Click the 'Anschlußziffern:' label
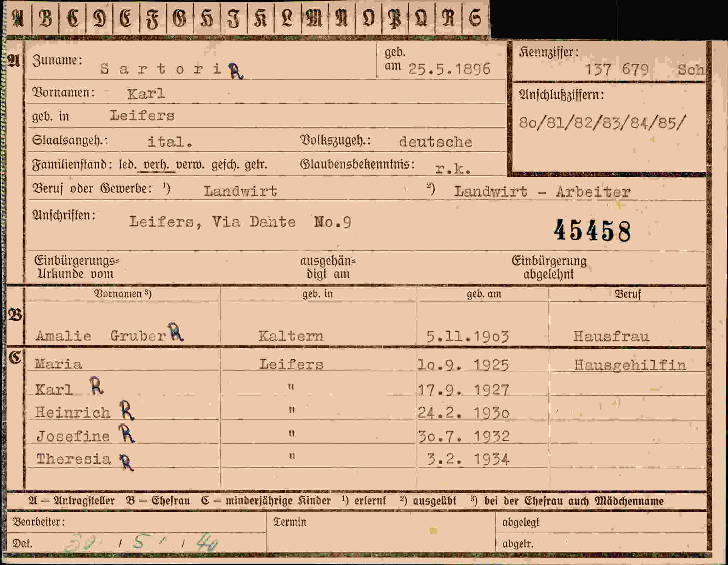 (561, 95)
